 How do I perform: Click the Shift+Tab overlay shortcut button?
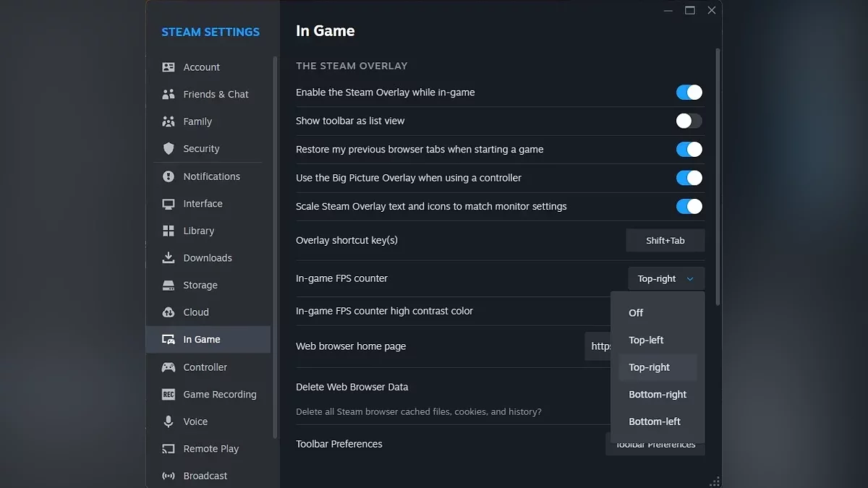(x=665, y=241)
